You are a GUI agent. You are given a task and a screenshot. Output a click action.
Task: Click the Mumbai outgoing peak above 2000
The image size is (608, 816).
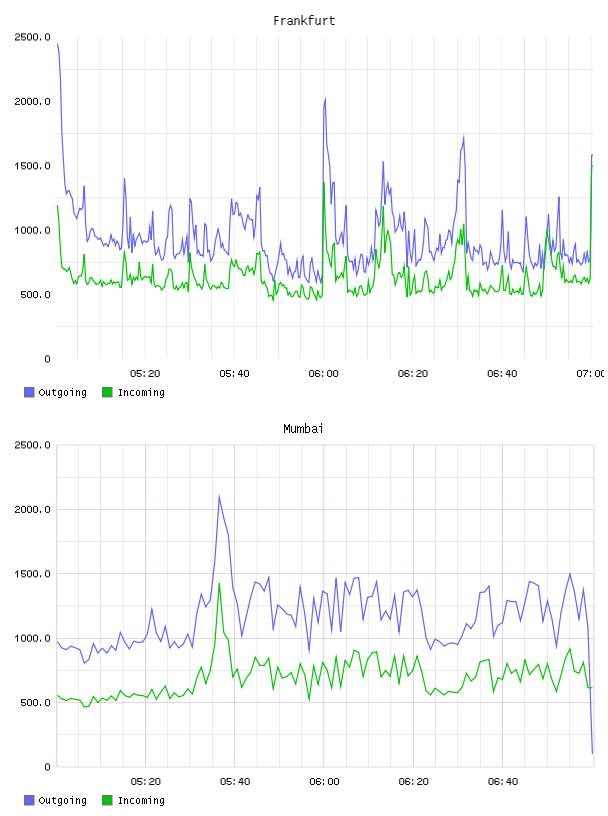point(219,496)
